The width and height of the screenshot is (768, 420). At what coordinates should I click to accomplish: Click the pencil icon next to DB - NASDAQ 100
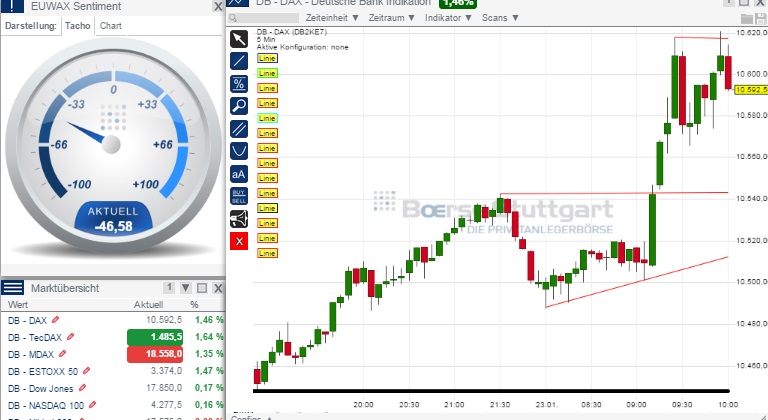pyautogui.click(x=93, y=405)
